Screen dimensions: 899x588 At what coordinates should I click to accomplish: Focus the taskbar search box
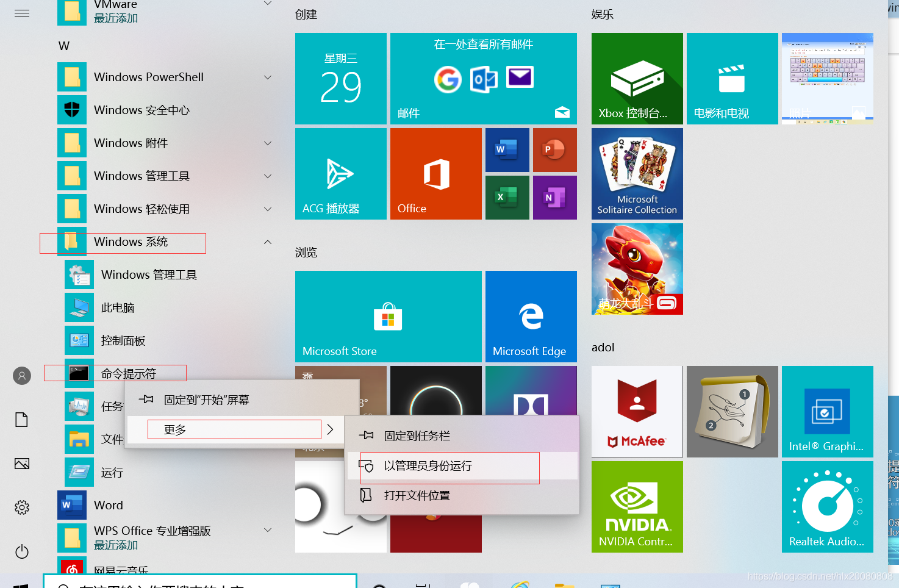(200, 581)
